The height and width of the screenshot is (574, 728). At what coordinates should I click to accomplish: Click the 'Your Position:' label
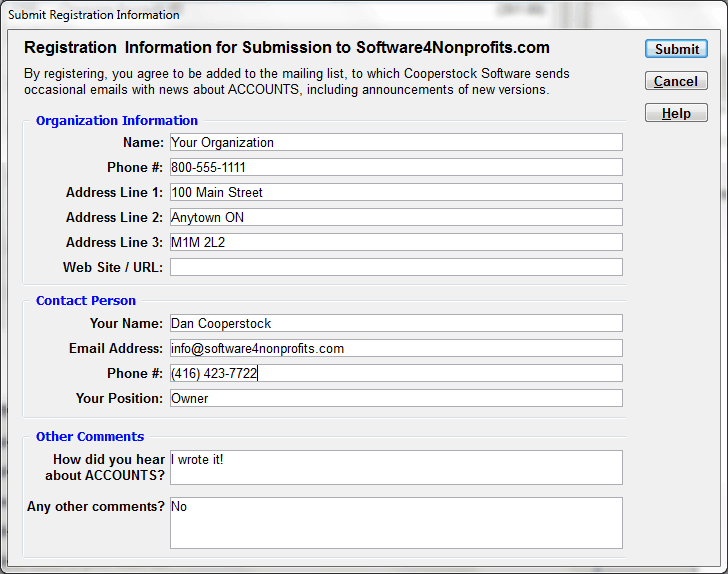[119, 398]
